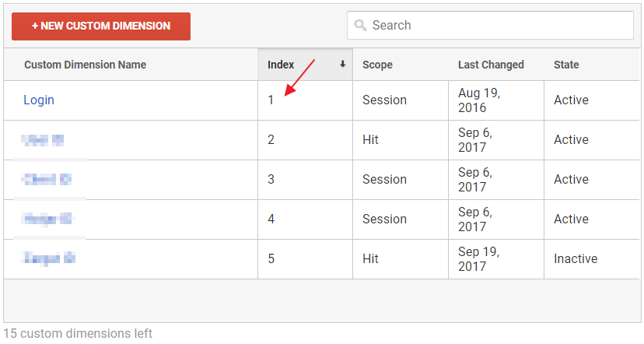
Task: Click the Index sort arrow icon
Action: click(x=342, y=65)
